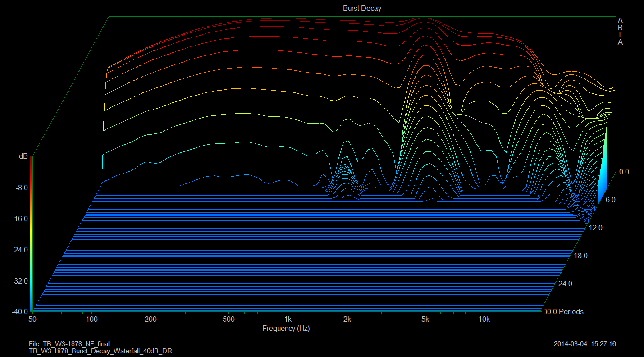The height and width of the screenshot is (357, 644).
Task: Click the 5k frequency tick label
Action: click(425, 320)
